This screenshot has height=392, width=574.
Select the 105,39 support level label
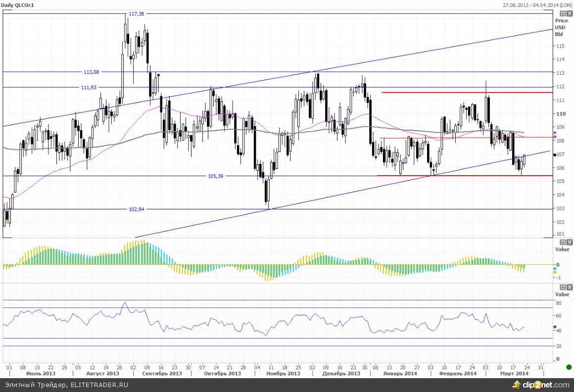click(215, 176)
